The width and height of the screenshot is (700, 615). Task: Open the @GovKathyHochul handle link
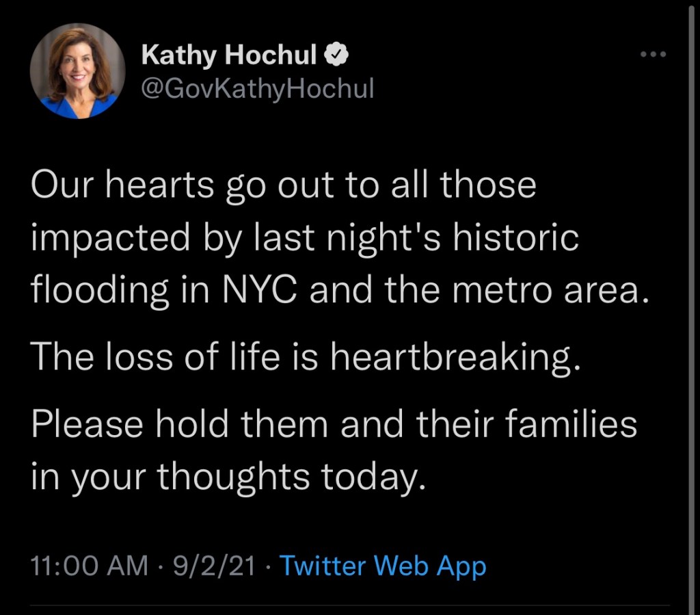(x=258, y=88)
